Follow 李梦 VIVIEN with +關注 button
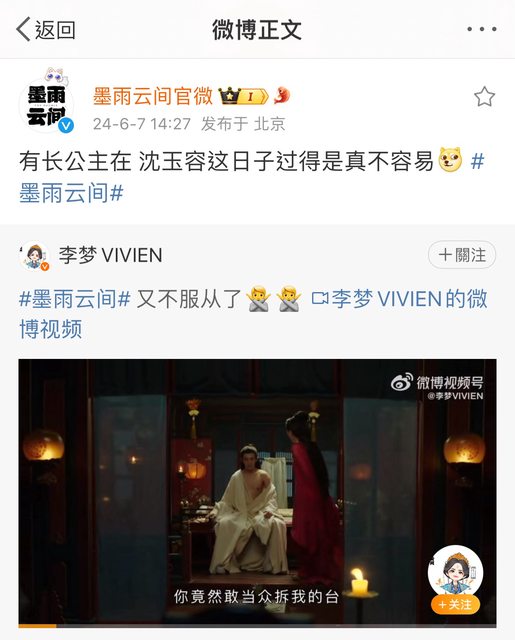 coord(462,255)
